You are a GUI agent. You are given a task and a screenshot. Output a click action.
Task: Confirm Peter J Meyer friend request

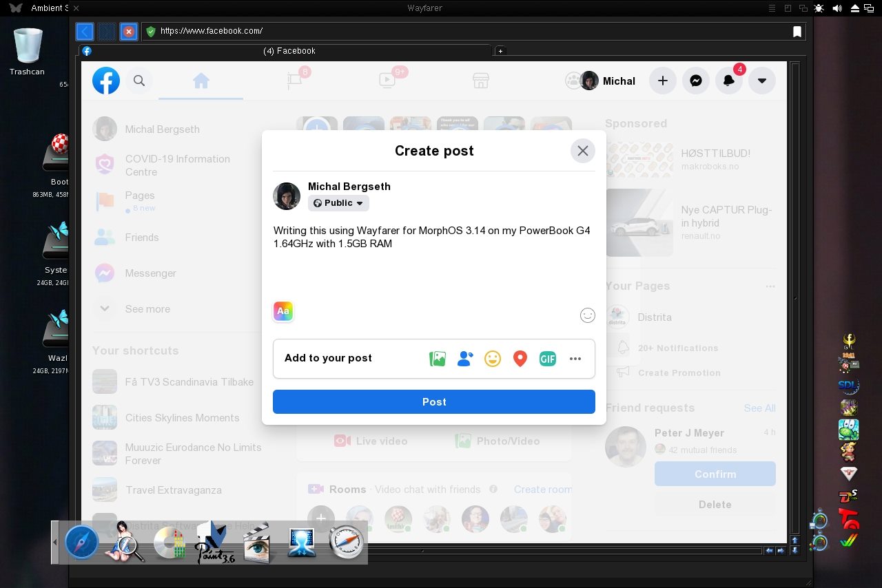click(x=715, y=474)
